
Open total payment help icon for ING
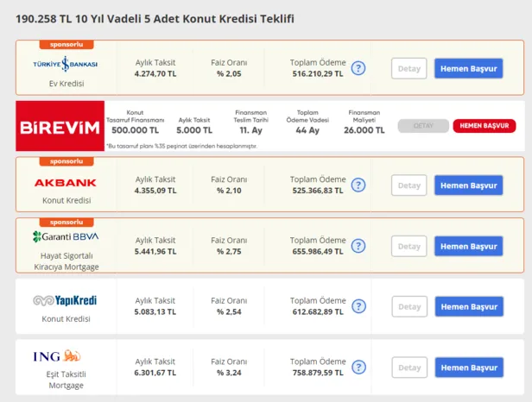point(358,367)
